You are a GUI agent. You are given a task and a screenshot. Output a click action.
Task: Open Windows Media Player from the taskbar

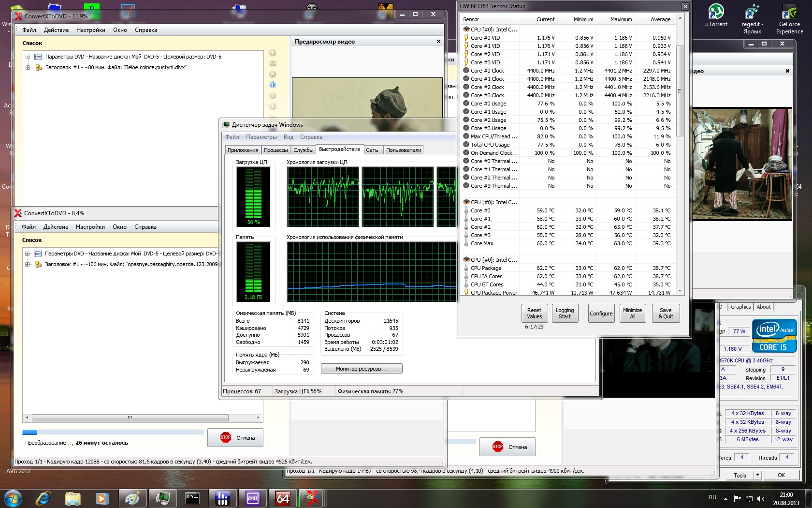point(102,498)
